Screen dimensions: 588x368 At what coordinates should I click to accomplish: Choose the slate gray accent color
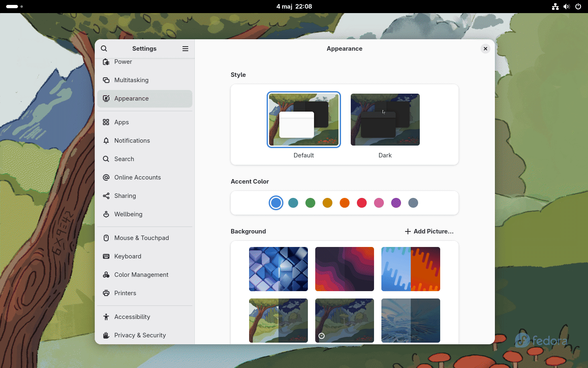pos(413,203)
